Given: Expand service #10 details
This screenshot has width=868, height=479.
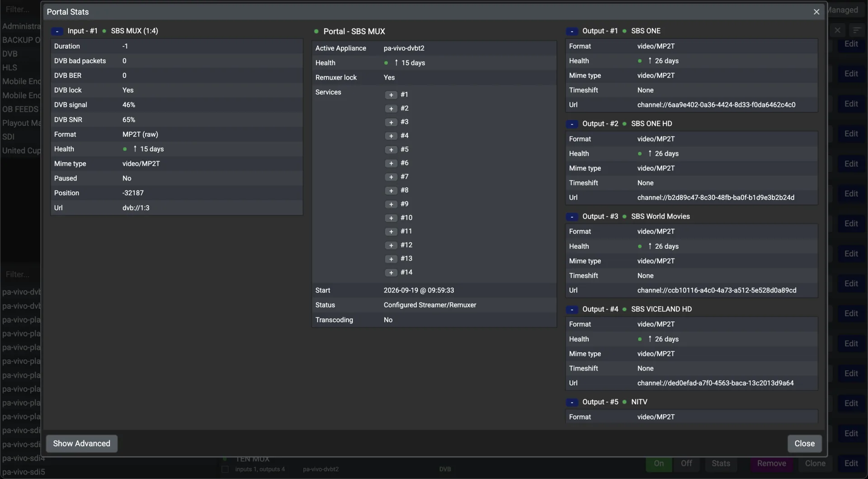Looking at the screenshot, I should [391, 218].
